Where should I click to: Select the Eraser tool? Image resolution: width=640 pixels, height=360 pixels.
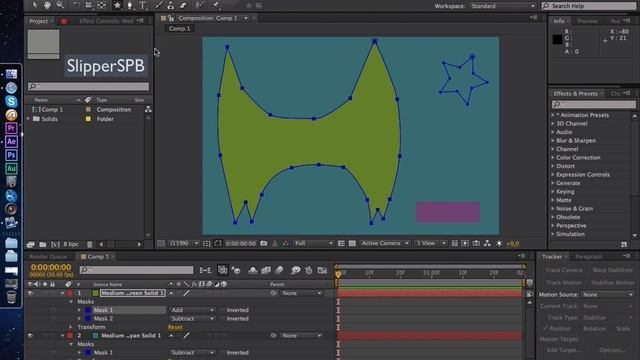(183, 5)
